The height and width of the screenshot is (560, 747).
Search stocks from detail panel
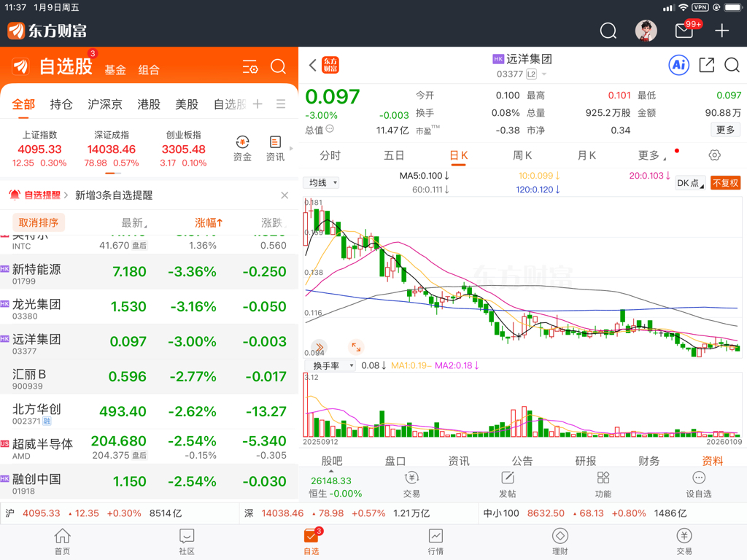click(x=732, y=65)
